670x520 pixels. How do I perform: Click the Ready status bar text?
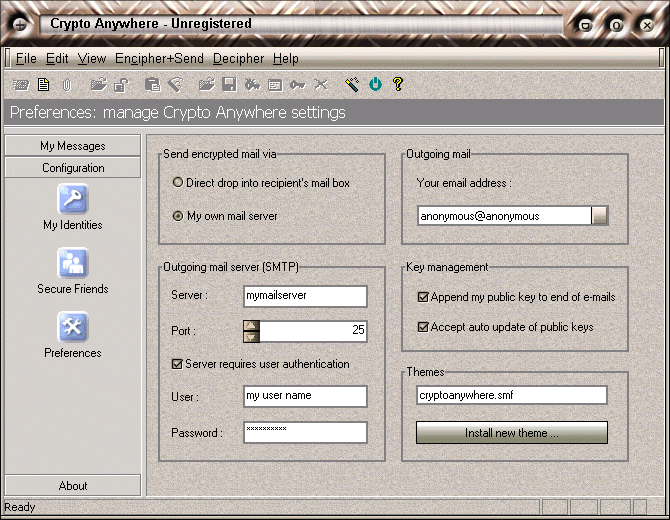[x=20, y=507]
